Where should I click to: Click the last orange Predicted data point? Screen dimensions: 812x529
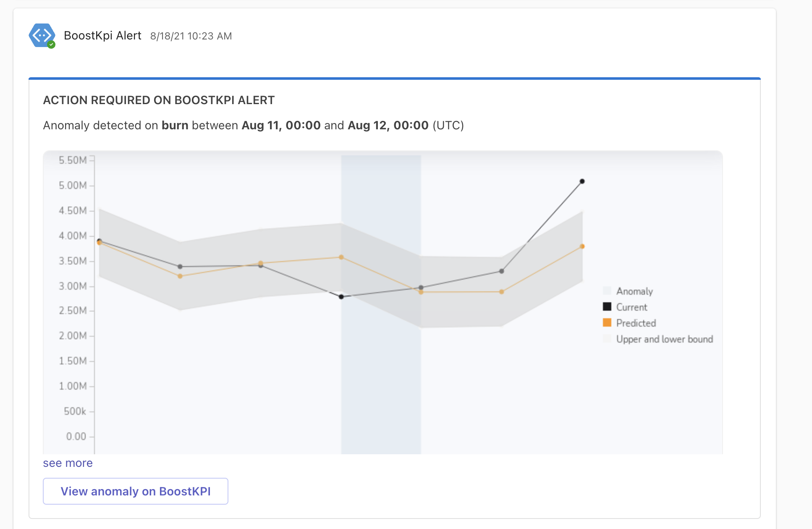582,246
